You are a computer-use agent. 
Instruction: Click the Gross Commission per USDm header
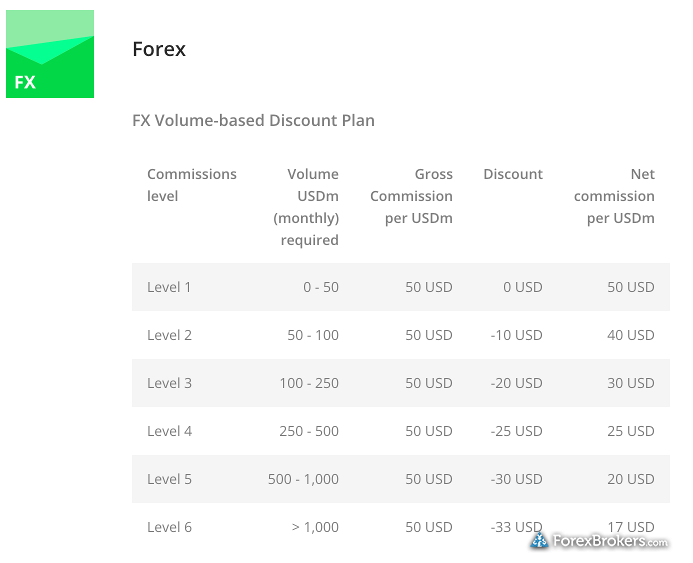coord(411,196)
